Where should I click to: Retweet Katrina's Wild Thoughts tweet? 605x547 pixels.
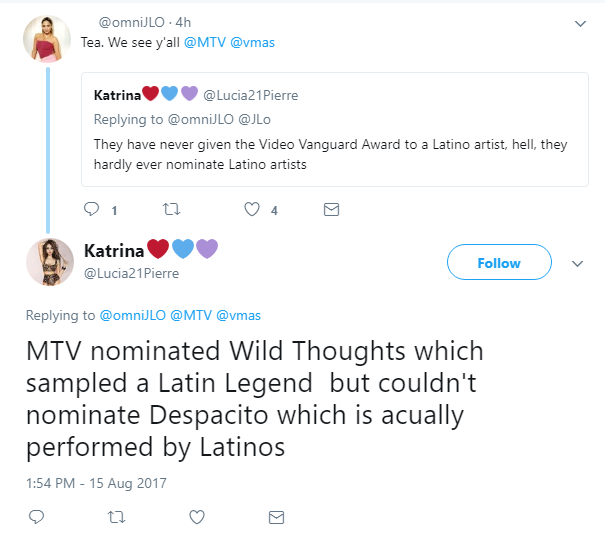116,517
